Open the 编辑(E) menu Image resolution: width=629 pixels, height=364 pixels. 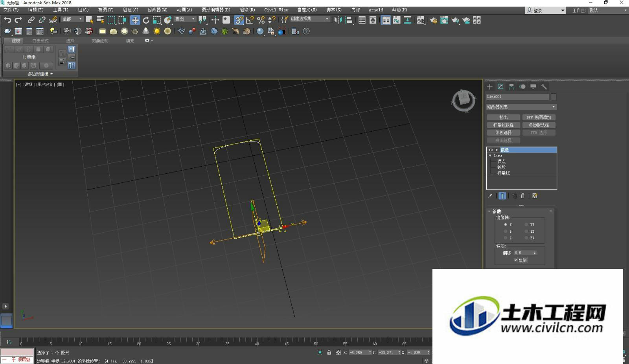pos(36,10)
